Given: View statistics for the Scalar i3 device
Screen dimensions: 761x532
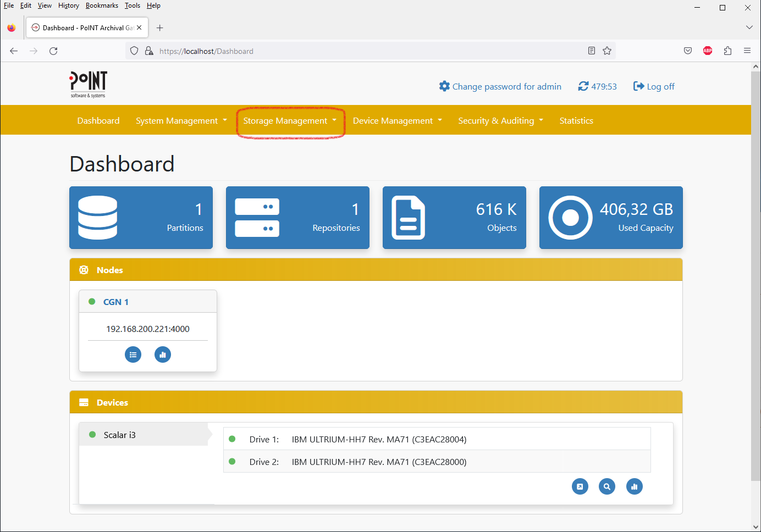Looking at the screenshot, I should [x=635, y=486].
